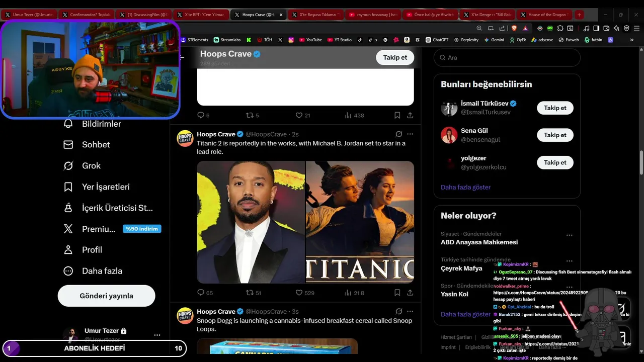The width and height of the screenshot is (644, 362).
Task: Open ABD Anayasa Mahkemesi trend
Action: coord(479,242)
